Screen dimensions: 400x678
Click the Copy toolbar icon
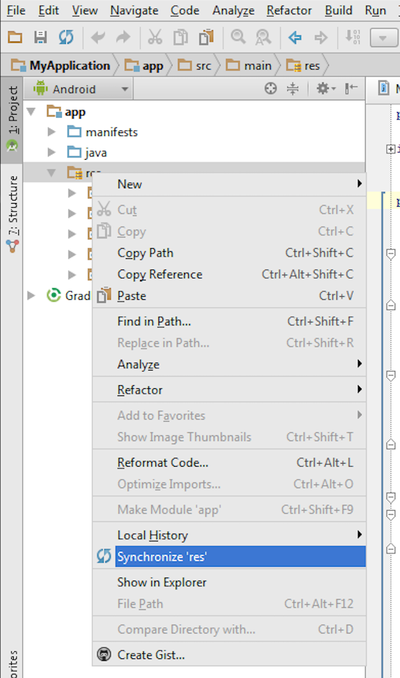pyautogui.click(x=180, y=38)
